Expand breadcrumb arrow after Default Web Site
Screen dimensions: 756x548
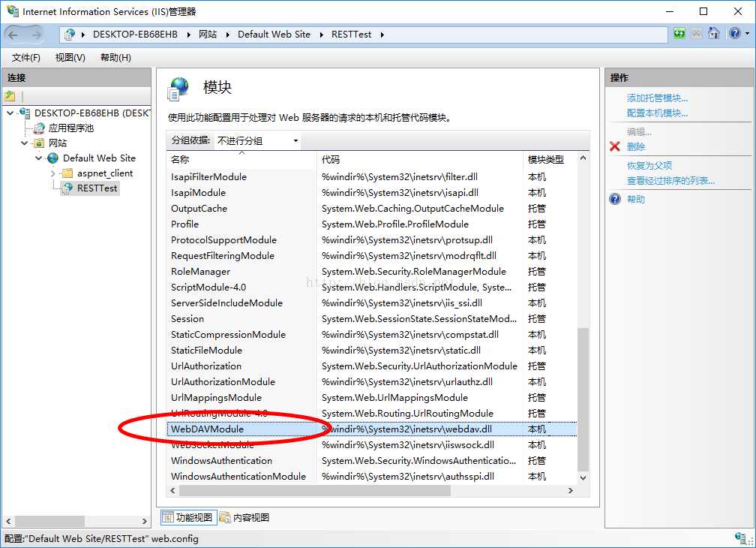pos(321,35)
